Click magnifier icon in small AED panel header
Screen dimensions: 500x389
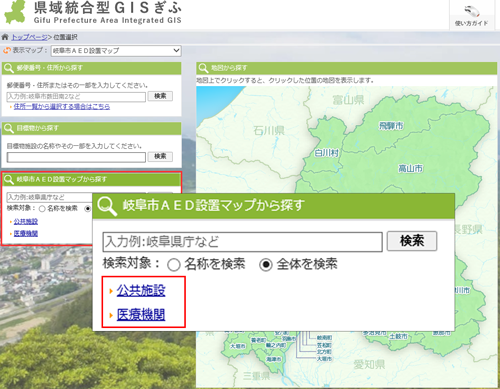click(9, 180)
